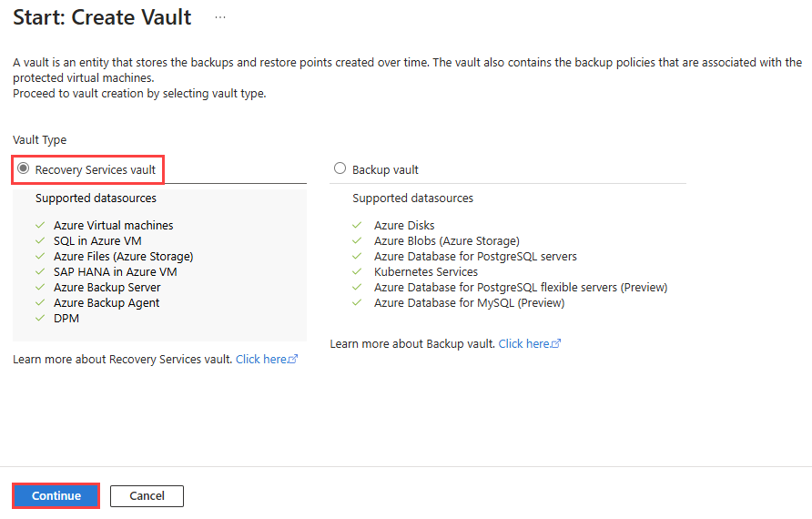
Task: Click external link icon for Recovery Services vault
Action: pos(293,360)
